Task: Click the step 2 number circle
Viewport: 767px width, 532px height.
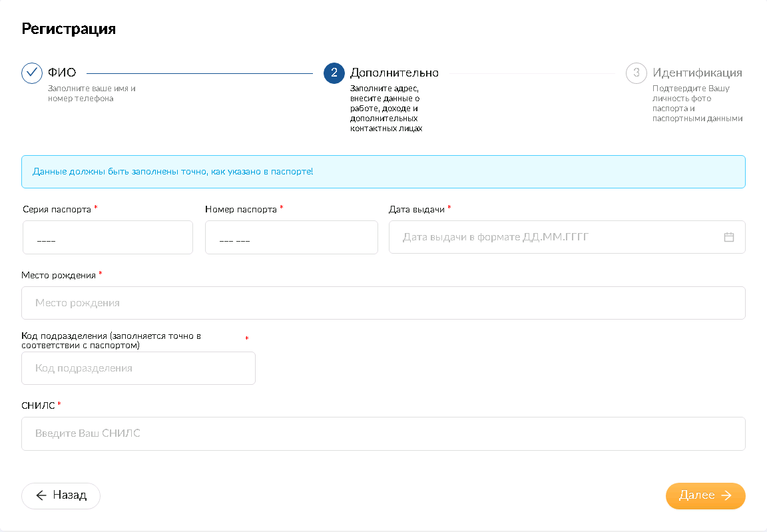Action: (x=334, y=73)
